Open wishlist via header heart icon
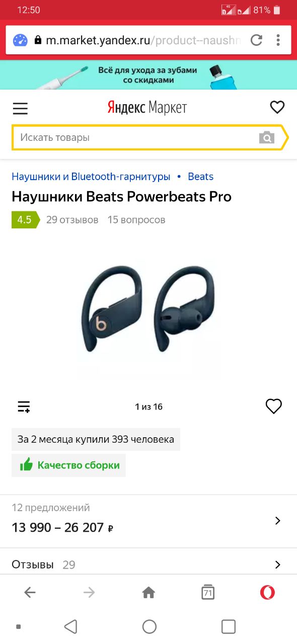Screen dimensions: 297x644 pos(277,107)
